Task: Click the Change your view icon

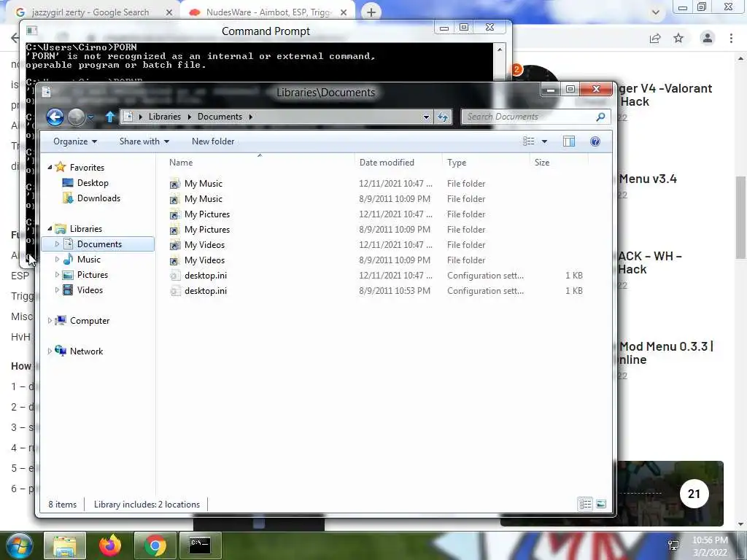Action: pos(528,141)
